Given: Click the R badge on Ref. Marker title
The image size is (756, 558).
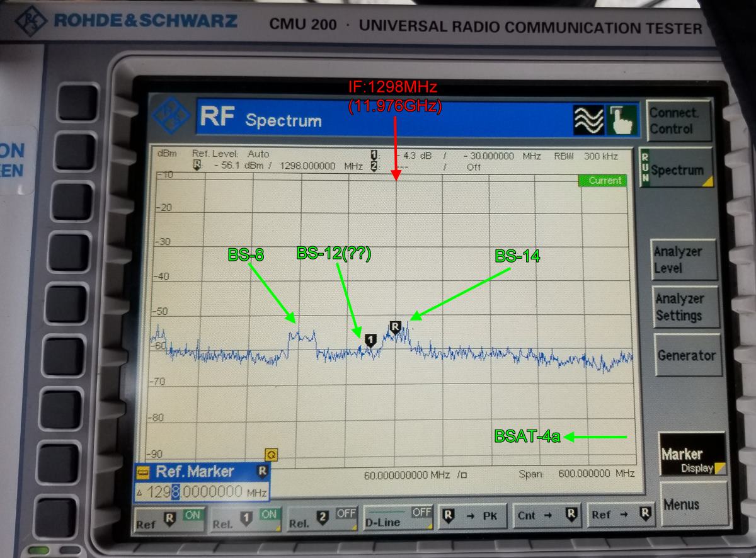Looking at the screenshot, I should coord(262,471).
